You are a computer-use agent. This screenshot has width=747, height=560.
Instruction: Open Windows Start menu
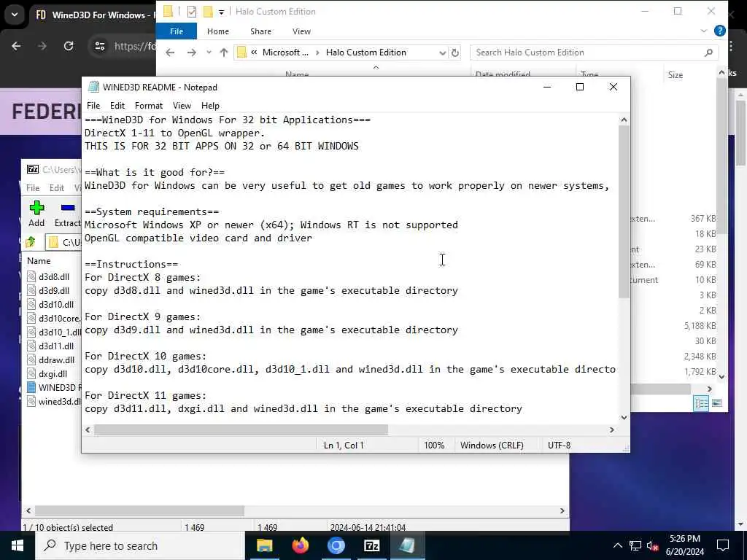(18, 545)
